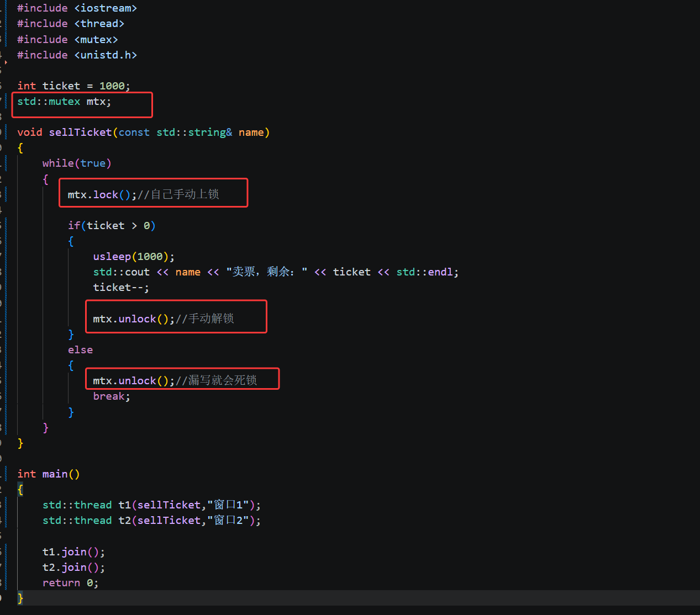Click the 'else' keyword

coord(81,350)
